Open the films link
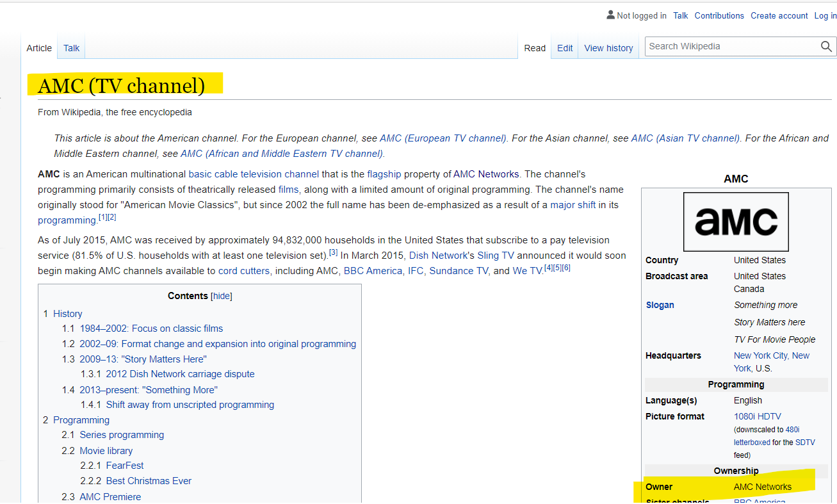The width and height of the screenshot is (837, 504). point(288,190)
